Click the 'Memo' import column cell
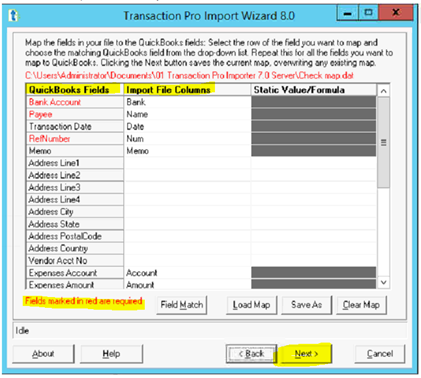 [187, 151]
